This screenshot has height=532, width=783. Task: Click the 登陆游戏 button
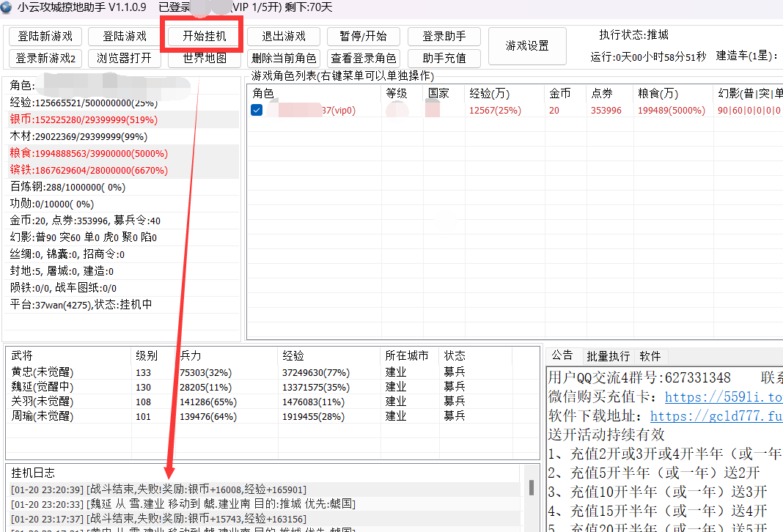[x=124, y=36]
